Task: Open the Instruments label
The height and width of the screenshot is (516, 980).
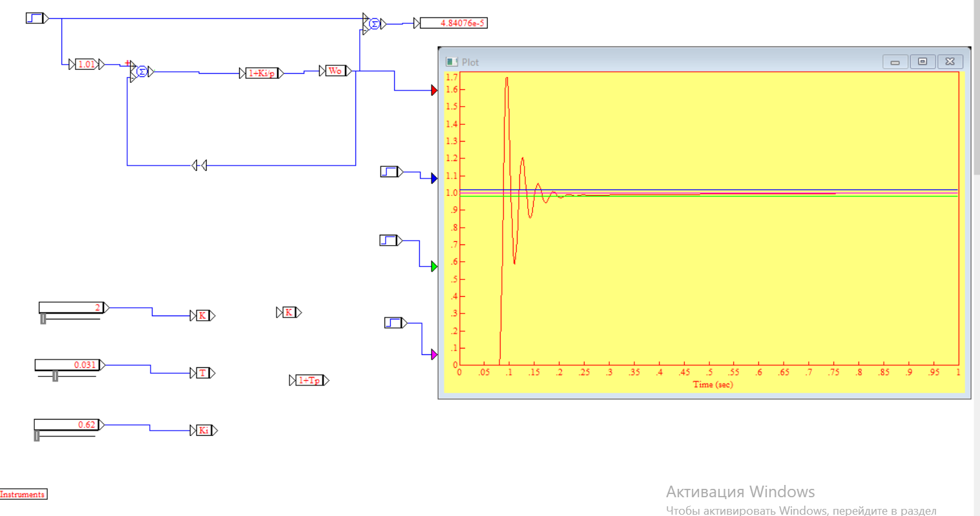Action: [x=23, y=494]
